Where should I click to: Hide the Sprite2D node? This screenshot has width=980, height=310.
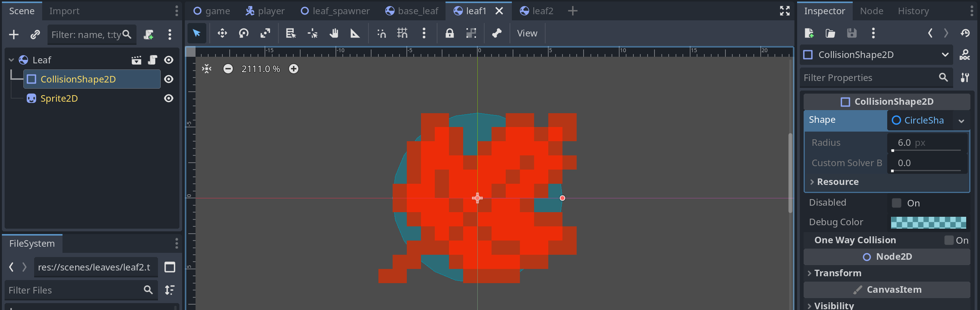[x=168, y=98]
